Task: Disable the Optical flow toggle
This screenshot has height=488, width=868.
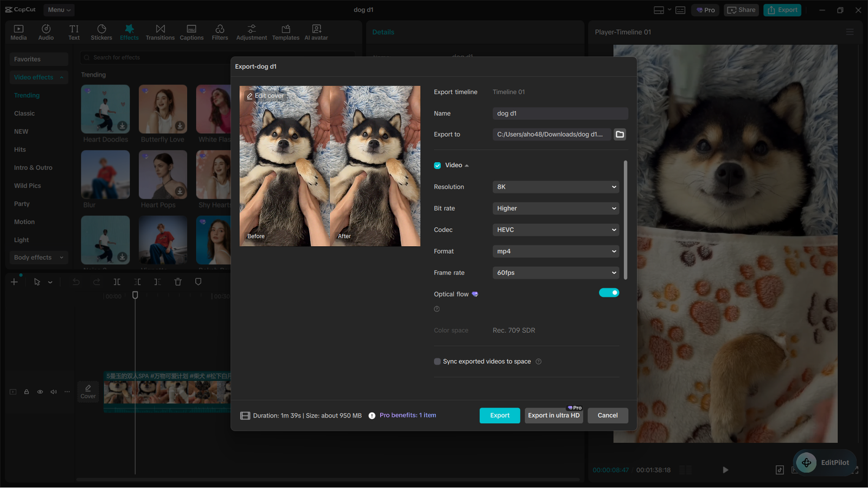Action: pyautogui.click(x=609, y=292)
